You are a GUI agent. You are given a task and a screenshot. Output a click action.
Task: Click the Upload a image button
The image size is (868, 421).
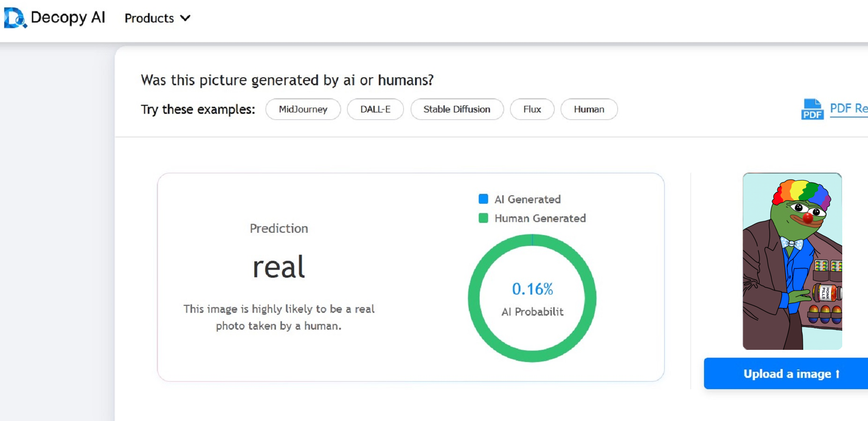click(786, 374)
